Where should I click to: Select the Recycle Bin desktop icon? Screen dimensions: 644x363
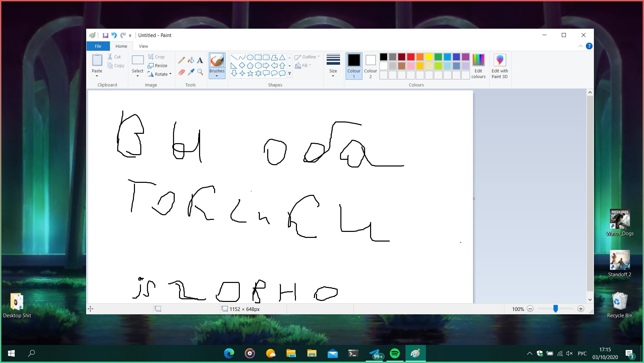(x=620, y=305)
